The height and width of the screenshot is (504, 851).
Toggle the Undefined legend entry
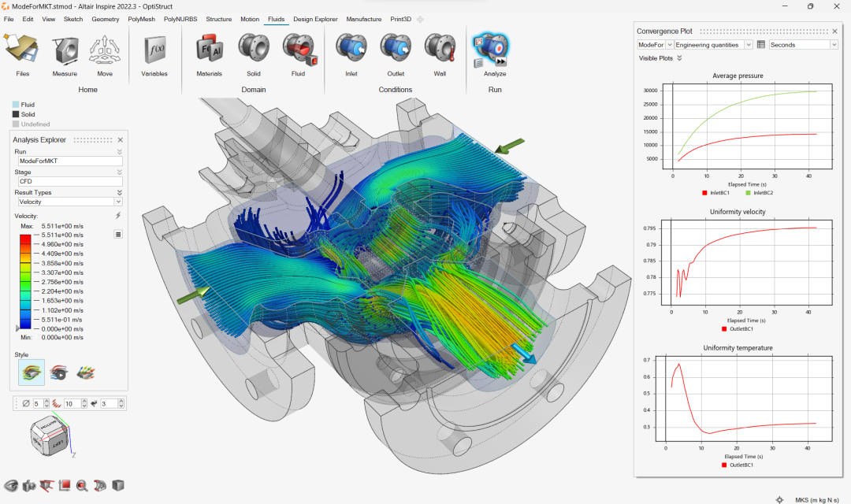pos(31,124)
